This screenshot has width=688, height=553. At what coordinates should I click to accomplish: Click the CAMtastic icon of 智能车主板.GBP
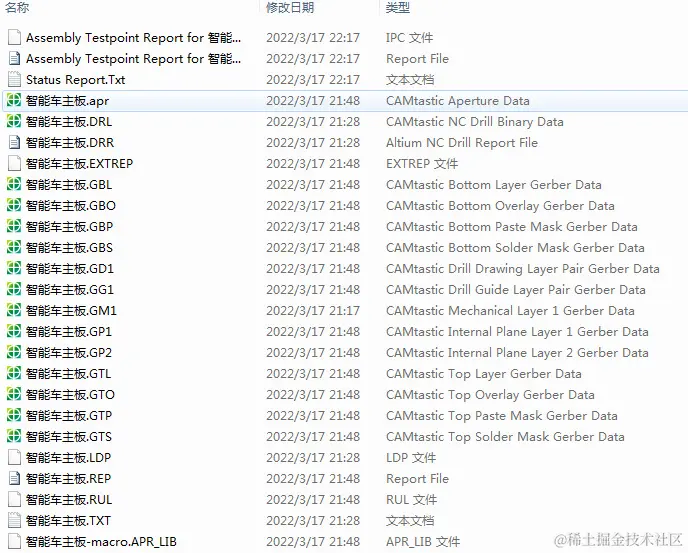click(14, 226)
